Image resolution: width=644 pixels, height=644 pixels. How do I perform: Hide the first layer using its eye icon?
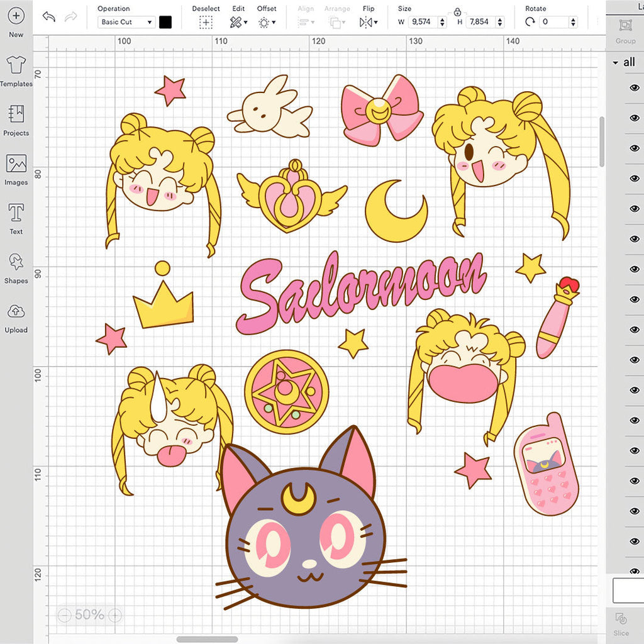pyautogui.click(x=634, y=88)
